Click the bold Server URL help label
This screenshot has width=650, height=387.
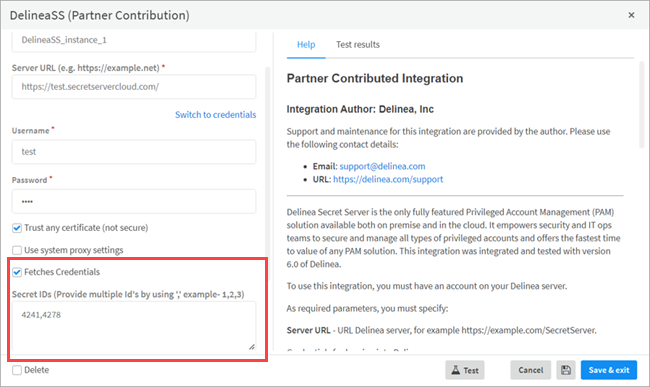tap(308, 330)
